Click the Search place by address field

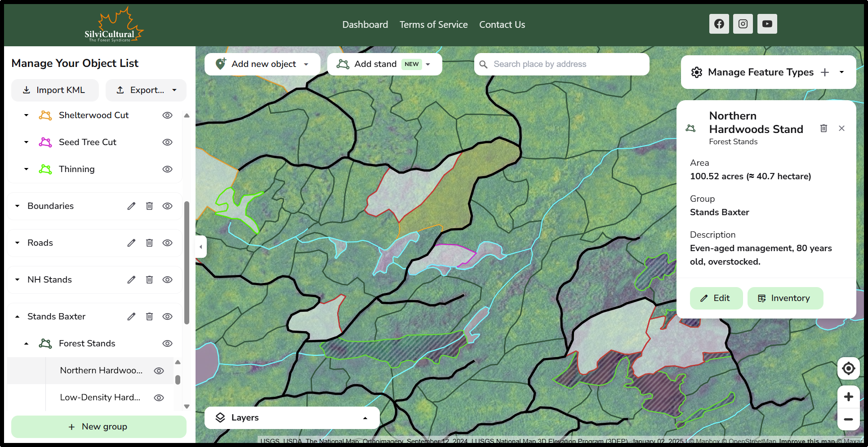pyautogui.click(x=561, y=64)
